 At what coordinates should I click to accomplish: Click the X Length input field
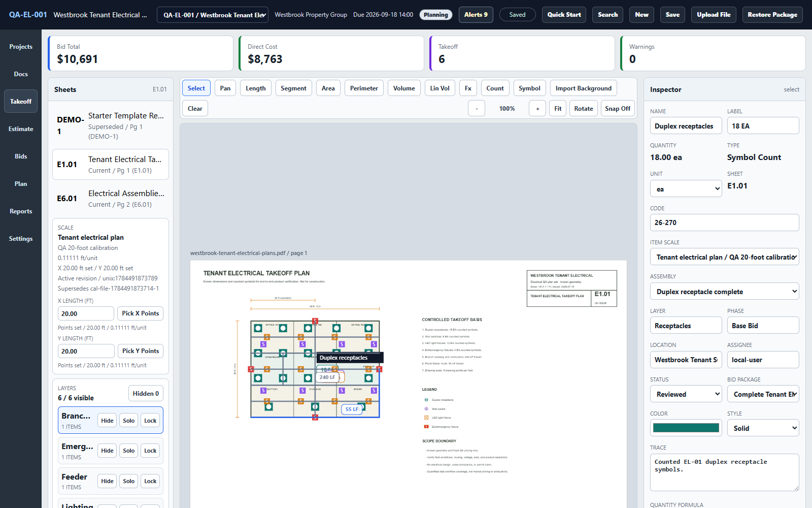pyautogui.click(x=86, y=313)
